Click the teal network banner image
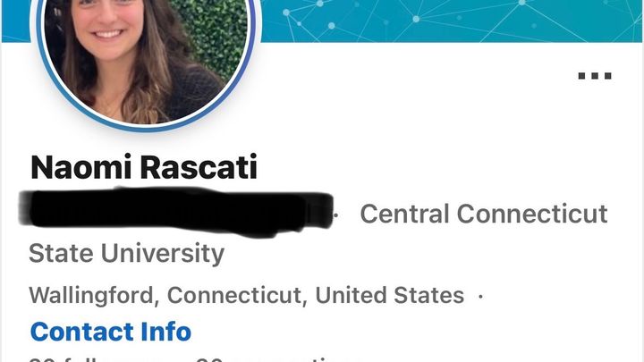Screen dimensions: 644x362 [450, 21]
